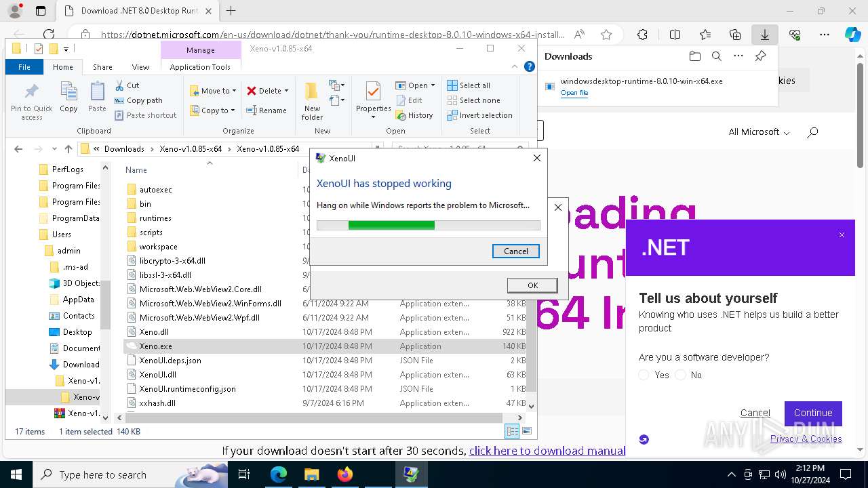This screenshot has height=488, width=868.
Task: Open Privacy & Cookies link
Action: pos(806,439)
